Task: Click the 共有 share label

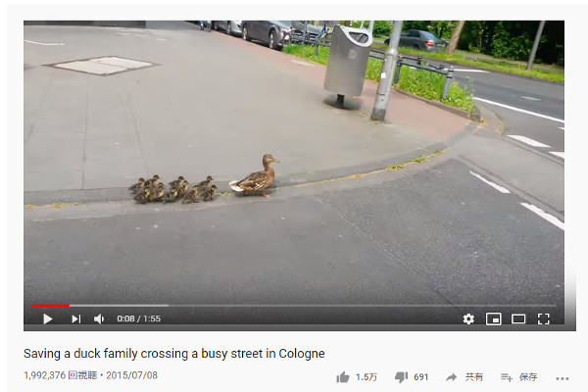Action: [474, 377]
